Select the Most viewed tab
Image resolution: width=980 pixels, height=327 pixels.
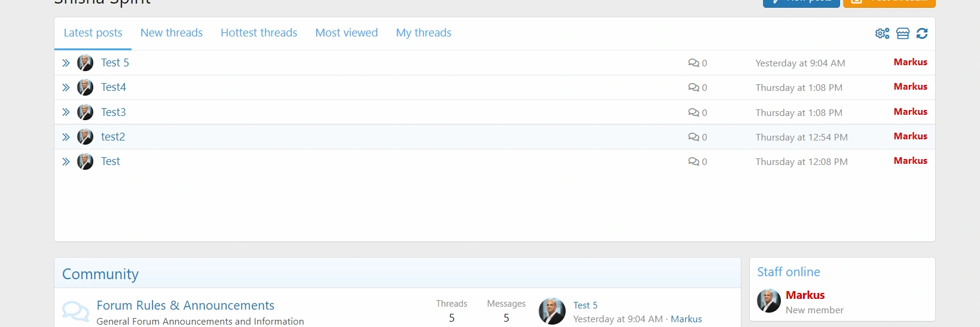[x=346, y=33]
